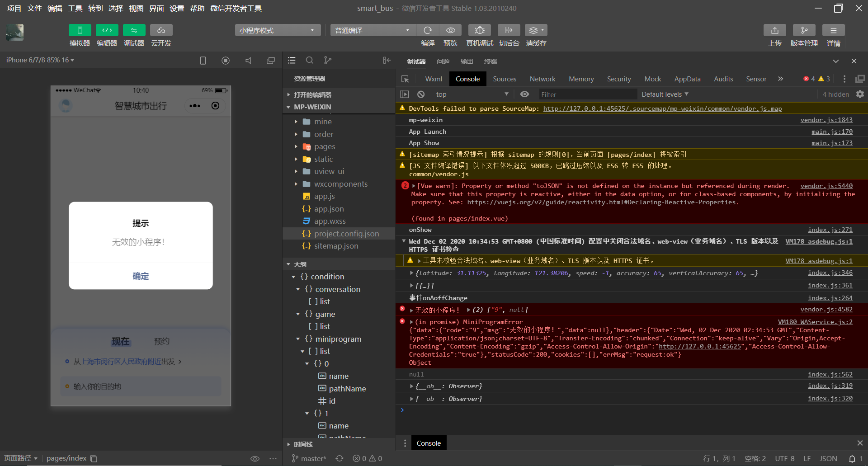Open the 项目 menu
The width and height of the screenshot is (868, 466).
coord(14,8)
